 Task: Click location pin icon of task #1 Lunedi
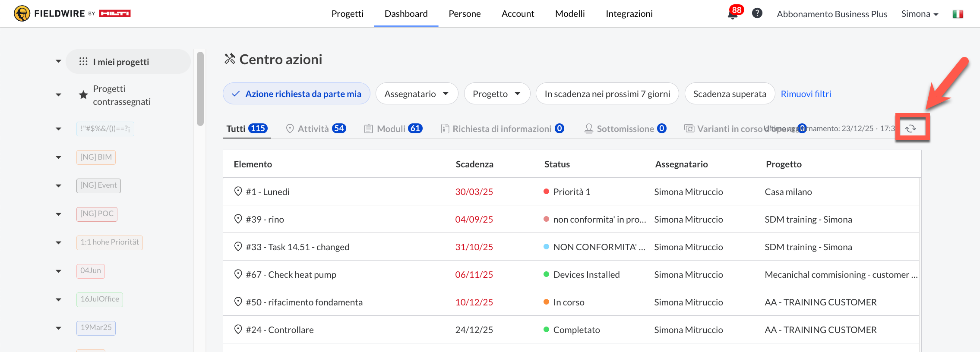tap(238, 192)
